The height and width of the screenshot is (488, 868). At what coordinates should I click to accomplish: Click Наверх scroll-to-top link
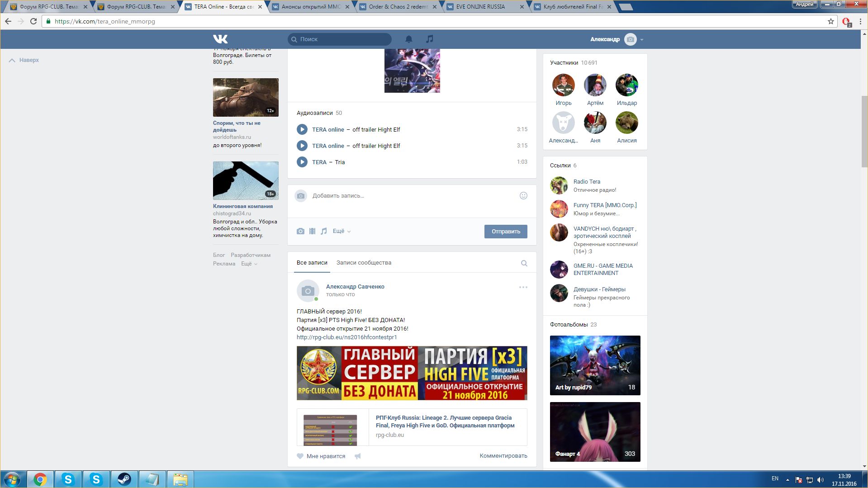[24, 60]
